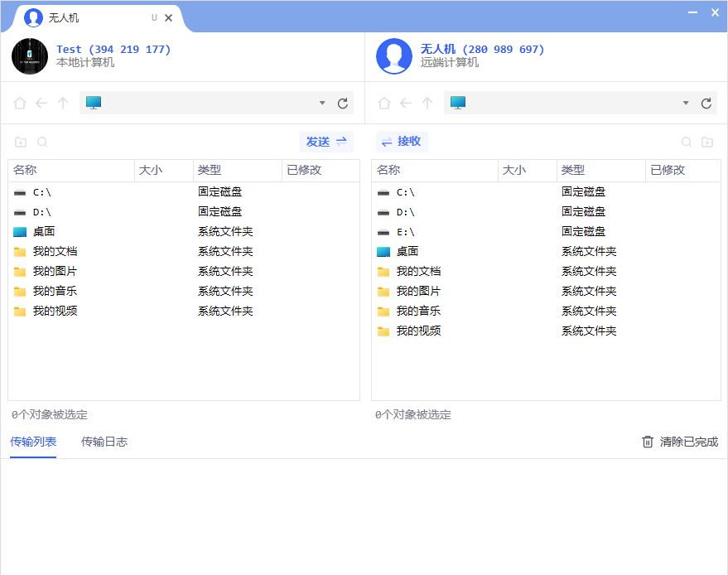Viewport: 728px width, 575px height.
Task: Go back in remote computer browser
Action: (406, 103)
